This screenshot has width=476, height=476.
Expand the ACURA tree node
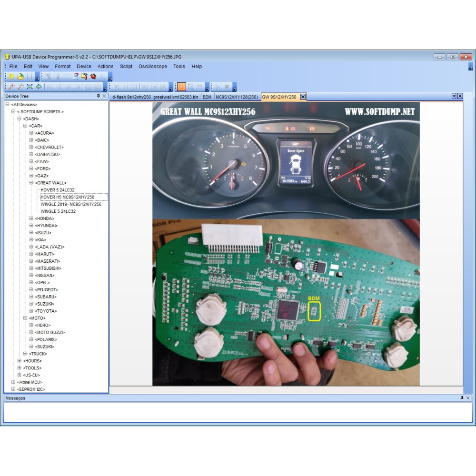coord(31,133)
